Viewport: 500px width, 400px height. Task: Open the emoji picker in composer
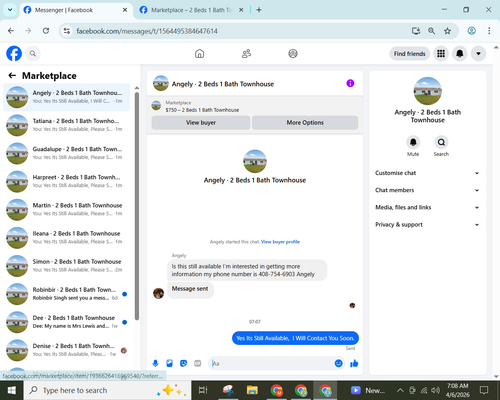click(x=338, y=363)
